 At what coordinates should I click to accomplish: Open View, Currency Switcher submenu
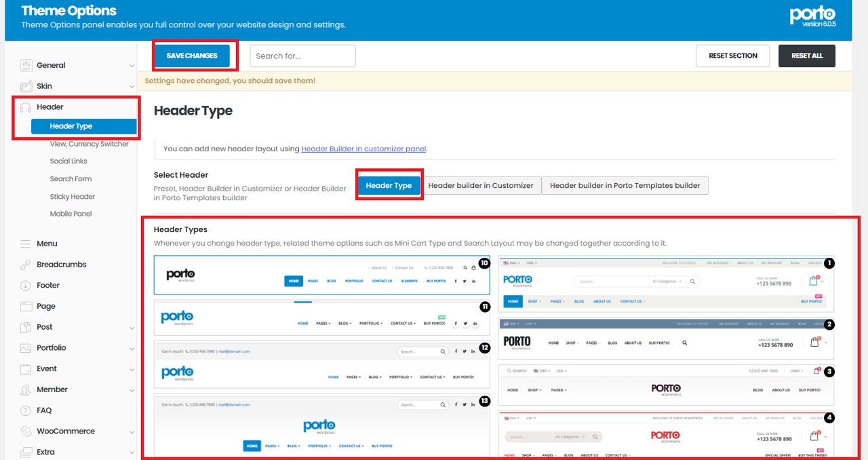coord(89,144)
